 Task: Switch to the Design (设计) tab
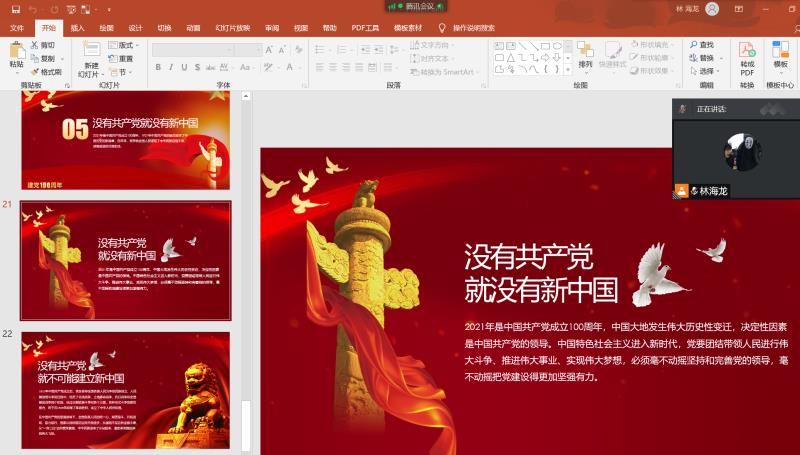(x=135, y=28)
